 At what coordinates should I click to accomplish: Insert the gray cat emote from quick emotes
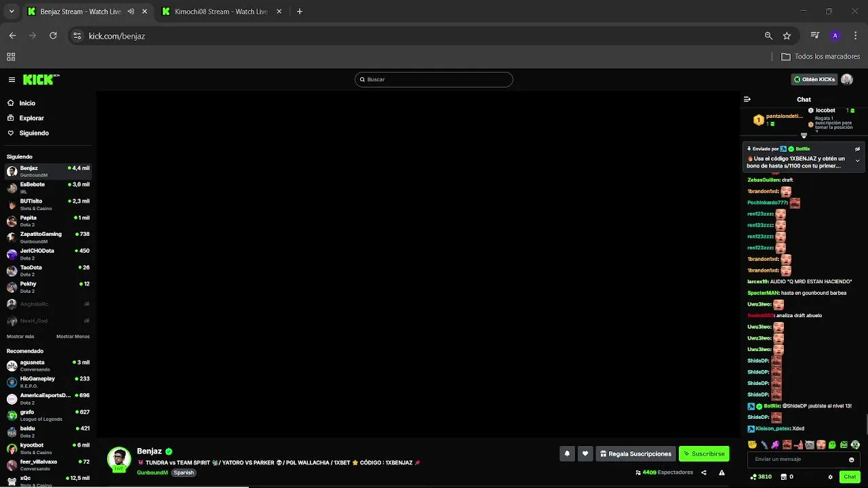pyautogui.click(x=809, y=445)
